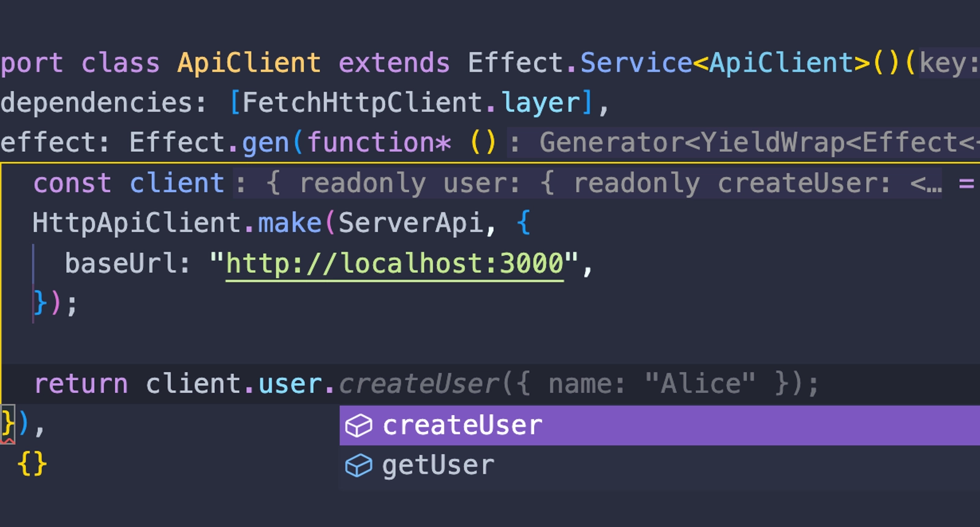Place cursor on the baseUrl property
Viewport: 980px width, 527px height.
click(x=119, y=264)
